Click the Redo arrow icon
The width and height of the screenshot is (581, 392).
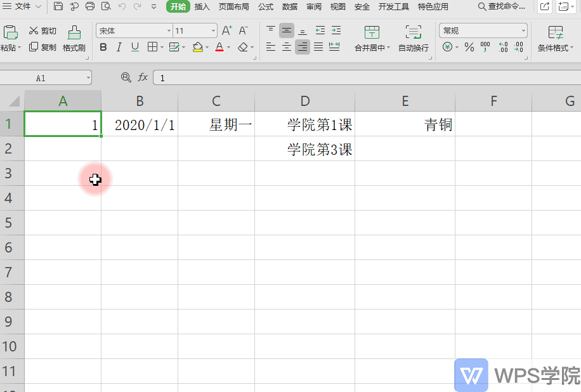tap(137, 6)
